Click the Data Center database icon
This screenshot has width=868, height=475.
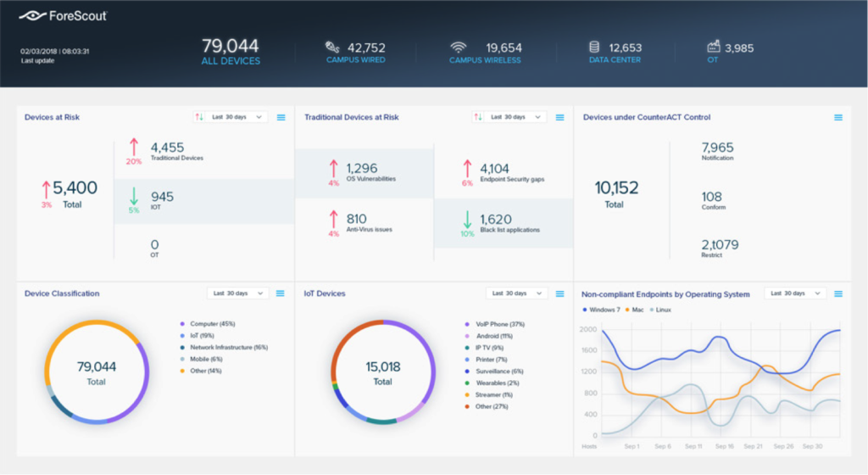coord(596,47)
